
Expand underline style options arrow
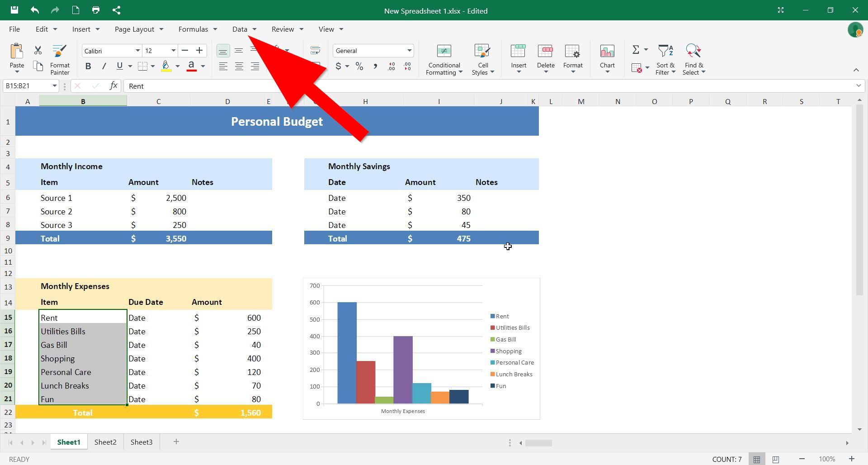pyautogui.click(x=130, y=66)
